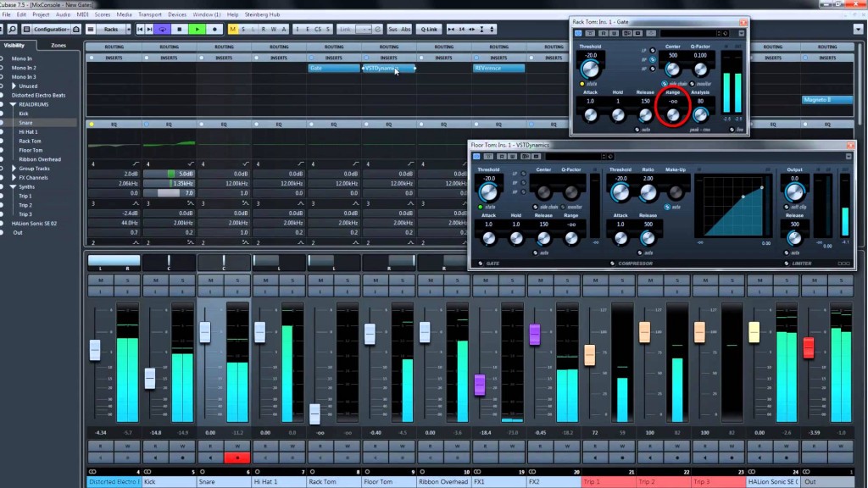Open the Steinberg Hub menu

[x=263, y=14]
